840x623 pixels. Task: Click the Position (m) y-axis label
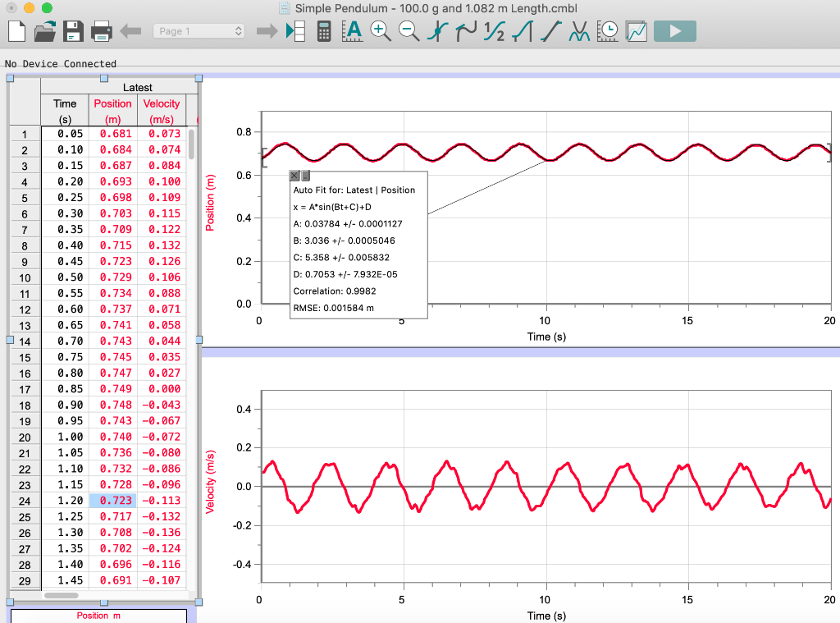211,202
